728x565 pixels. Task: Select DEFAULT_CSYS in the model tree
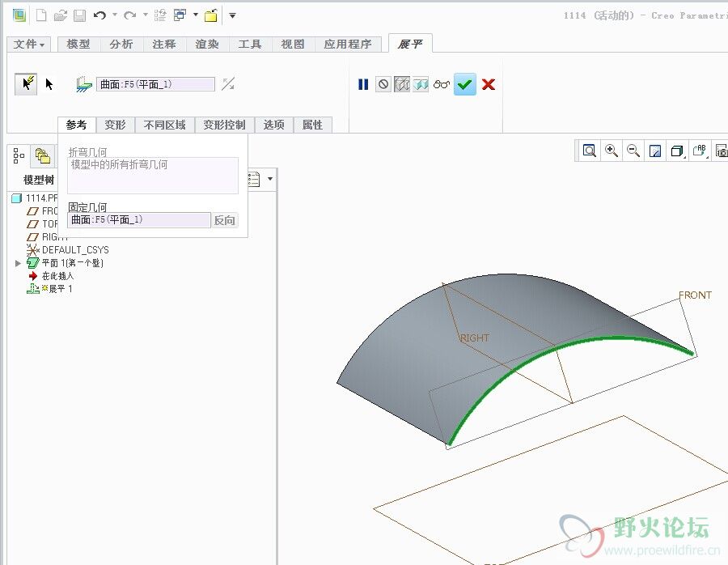(74, 250)
